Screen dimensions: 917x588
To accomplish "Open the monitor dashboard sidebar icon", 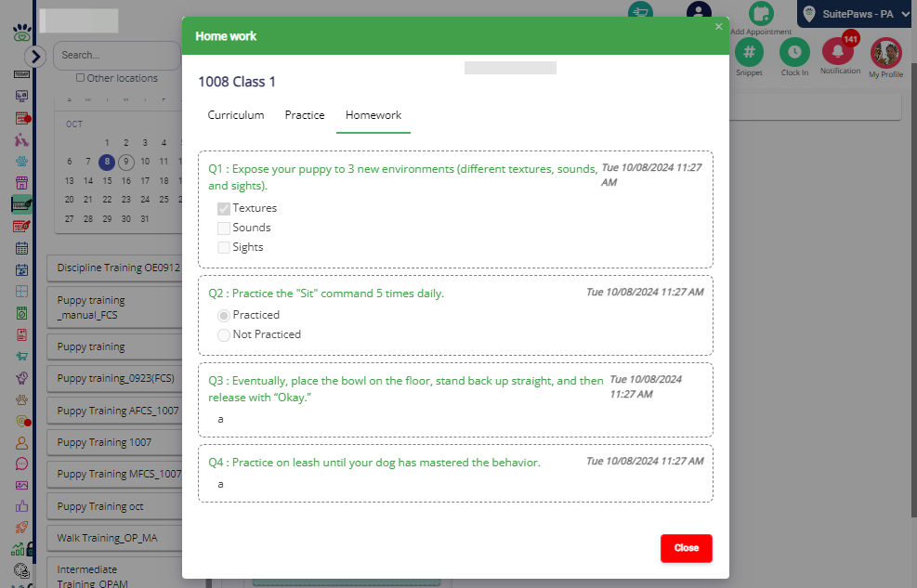I will tap(21, 96).
